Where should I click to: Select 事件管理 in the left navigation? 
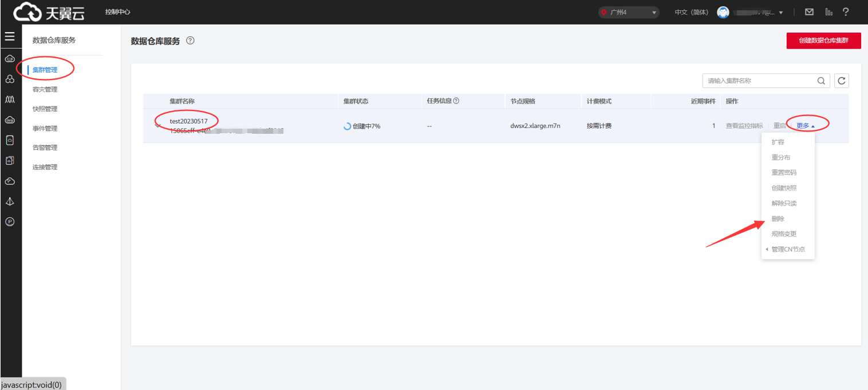45,128
